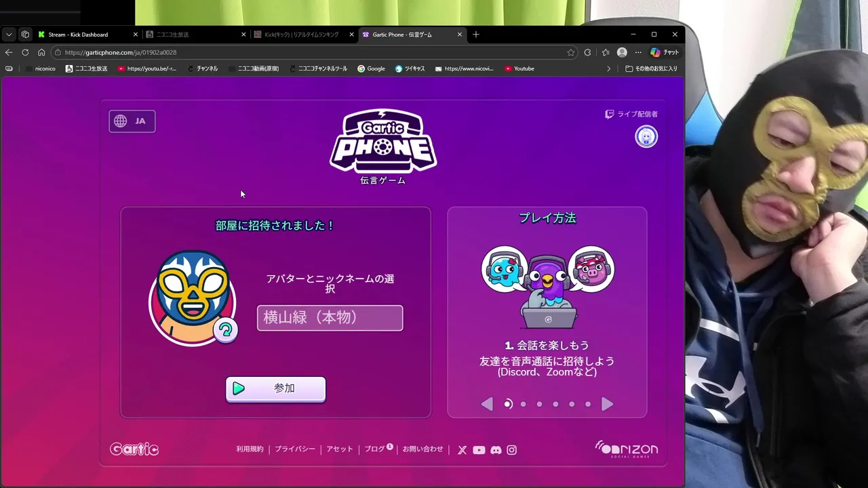Click the bookmarks bar leftmost icon
Image resolution: width=868 pixels, height=488 pixels.
tap(9, 68)
